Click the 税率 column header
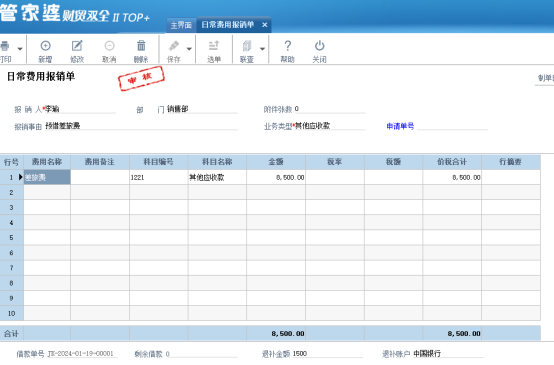554x365 pixels. [335, 162]
